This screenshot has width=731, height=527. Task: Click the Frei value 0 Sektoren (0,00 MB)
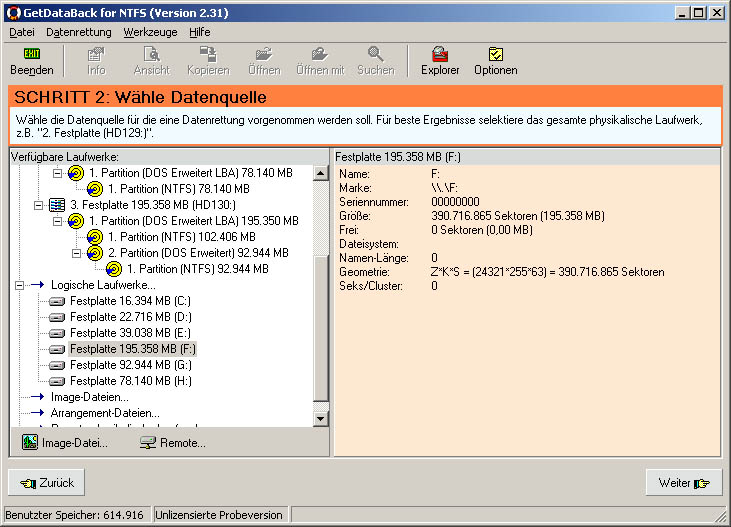tap(482, 230)
